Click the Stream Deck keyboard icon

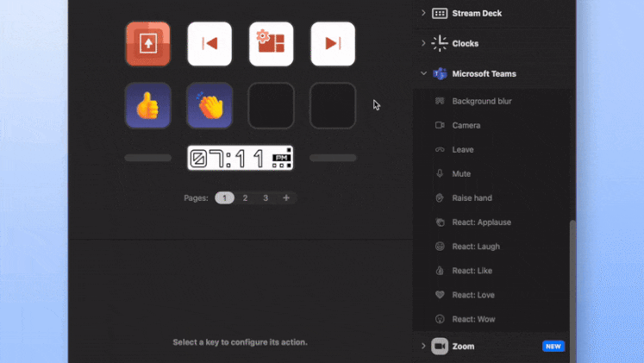[x=440, y=13]
